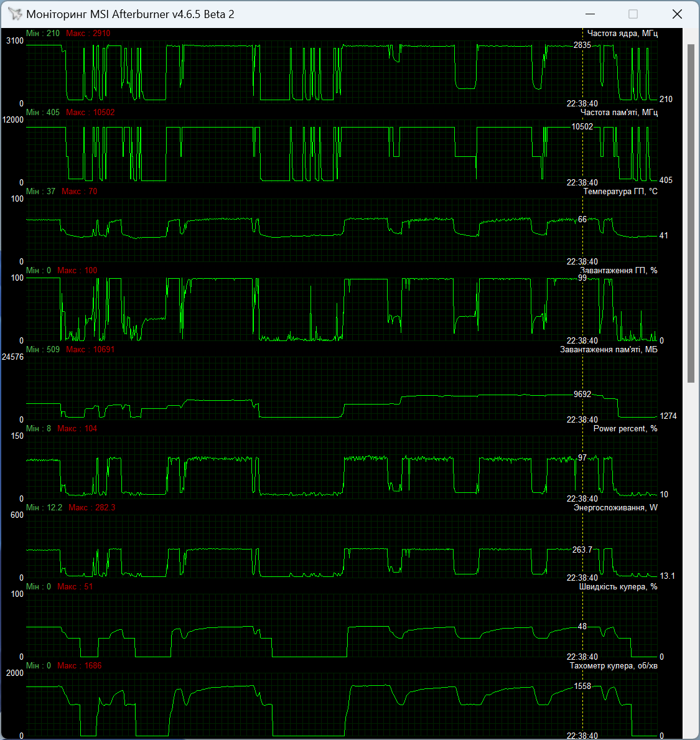
Task: Click the 'Макс : 51' fan speed value
Action: [75, 587]
